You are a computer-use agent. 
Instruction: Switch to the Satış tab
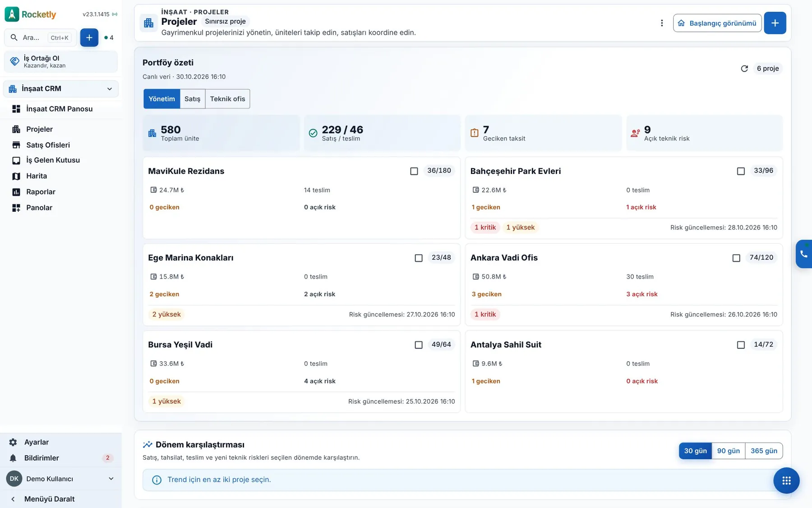(193, 99)
